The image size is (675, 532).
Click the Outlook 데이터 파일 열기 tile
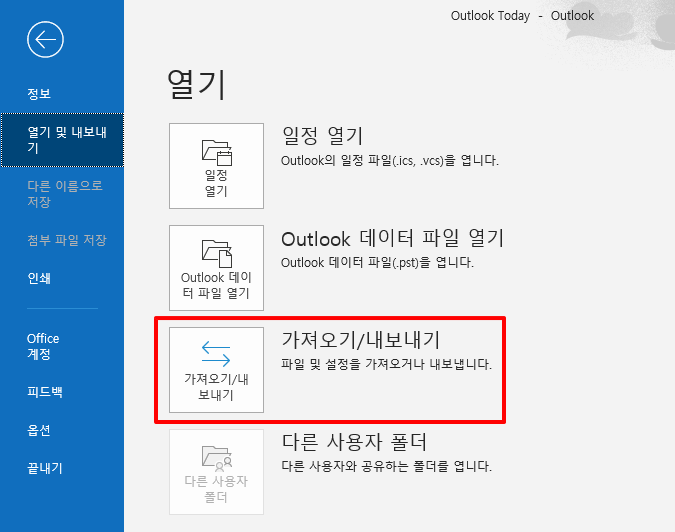pyautogui.click(x=216, y=268)
